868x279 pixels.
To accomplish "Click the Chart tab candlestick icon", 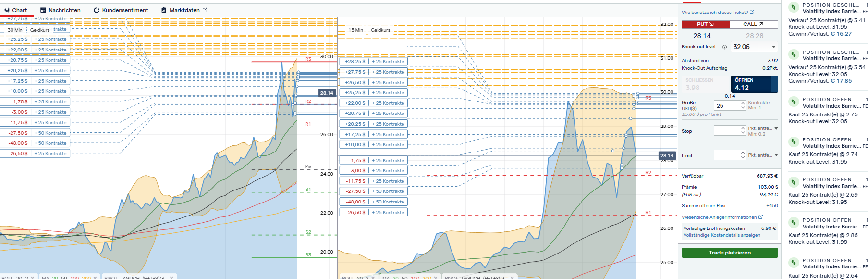I will point(7,10).
